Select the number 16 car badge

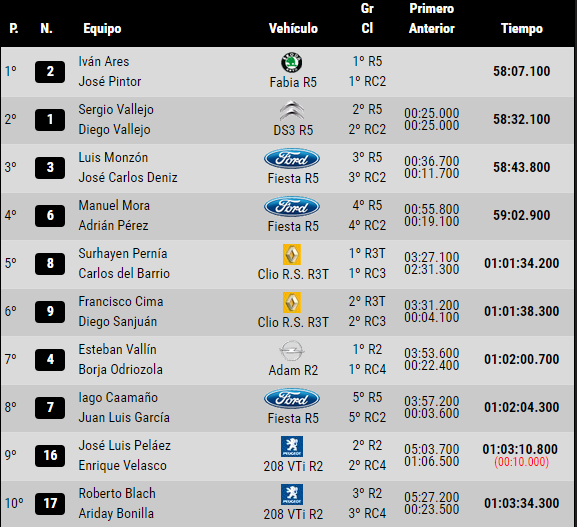[50, 456]
